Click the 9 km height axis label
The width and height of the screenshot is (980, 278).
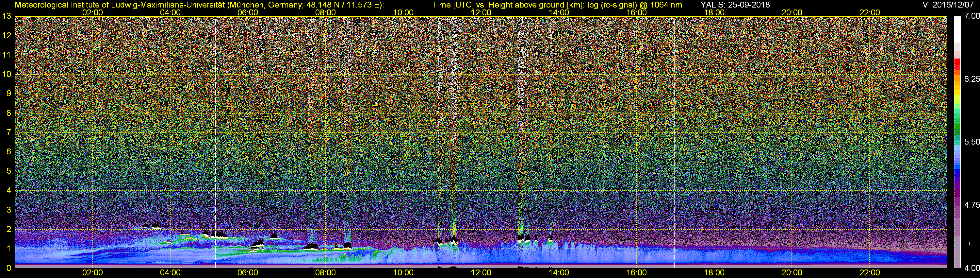(x=9, y=94)
